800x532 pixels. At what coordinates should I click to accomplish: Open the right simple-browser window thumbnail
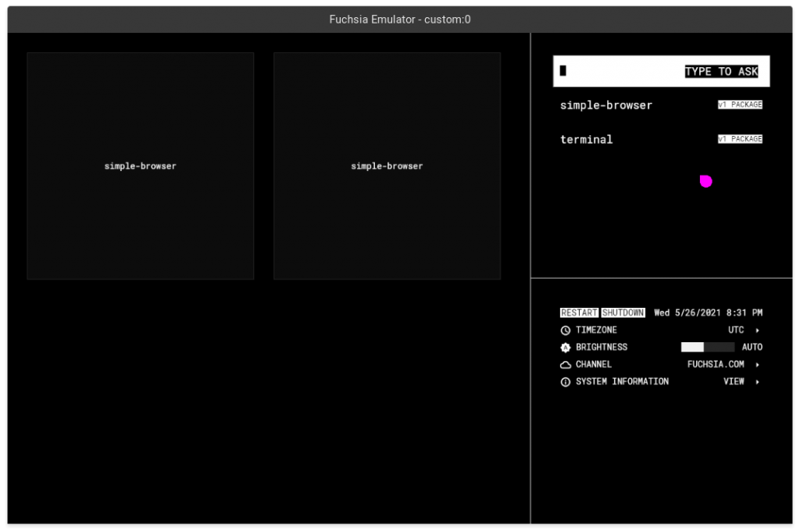coord(387,166)
